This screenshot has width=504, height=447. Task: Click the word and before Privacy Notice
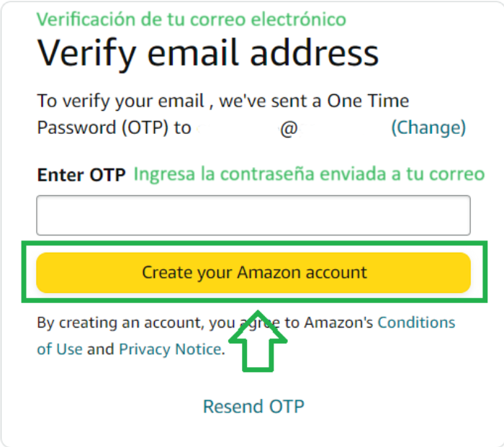(101, 350)
